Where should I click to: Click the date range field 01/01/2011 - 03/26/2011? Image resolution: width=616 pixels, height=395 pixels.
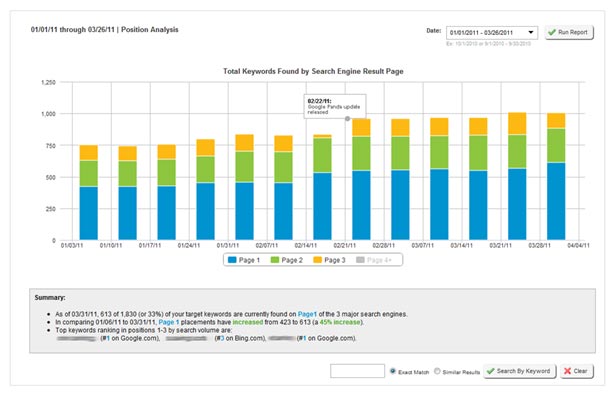491,33
